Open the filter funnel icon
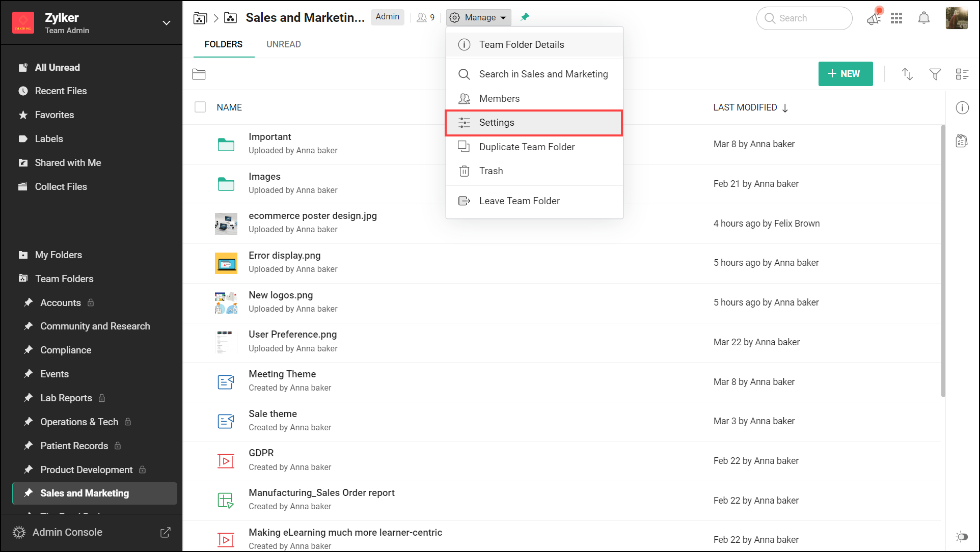The image size is (980, 552). coord(935,74)
